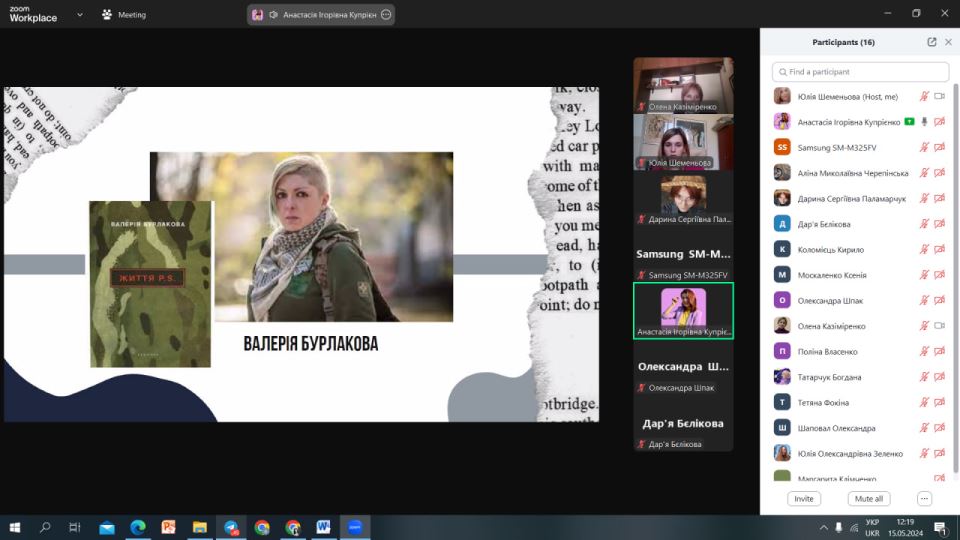Click muted mic icon for Samsung SM-M325FV

(924, 148)
